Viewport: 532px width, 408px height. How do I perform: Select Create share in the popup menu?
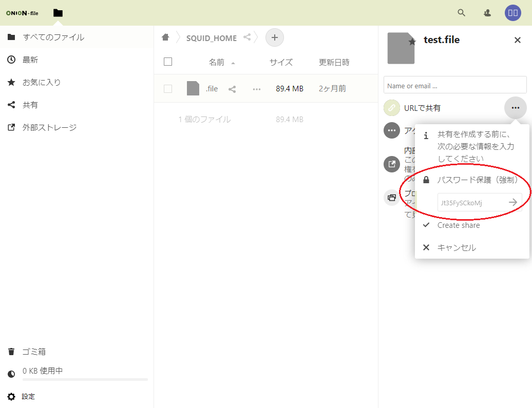click(x=458, y=225)
